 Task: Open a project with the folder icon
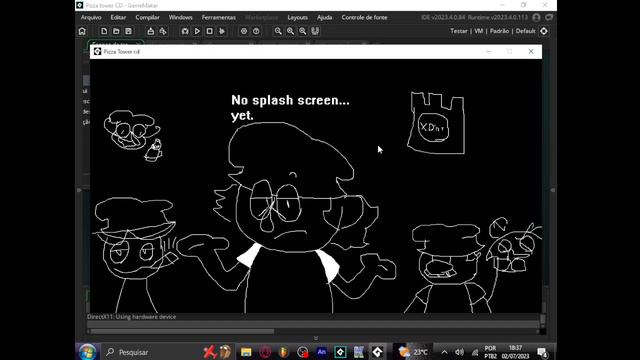coord(116,31)
